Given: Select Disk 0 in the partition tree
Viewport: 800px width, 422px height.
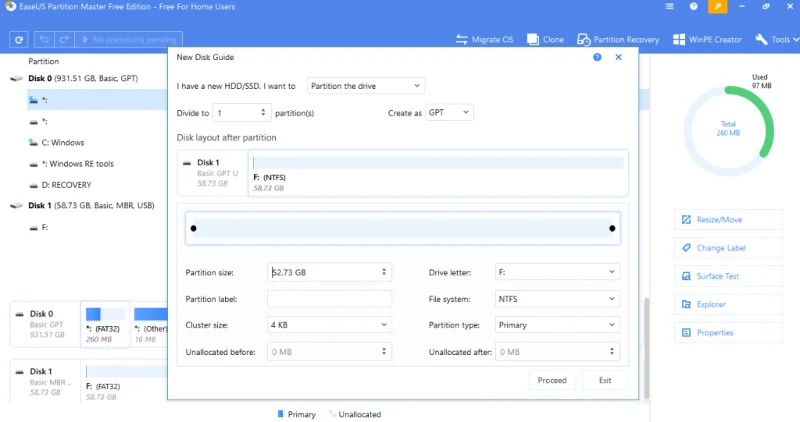Looking at the screenshot, I should click(x=83, y=78).
